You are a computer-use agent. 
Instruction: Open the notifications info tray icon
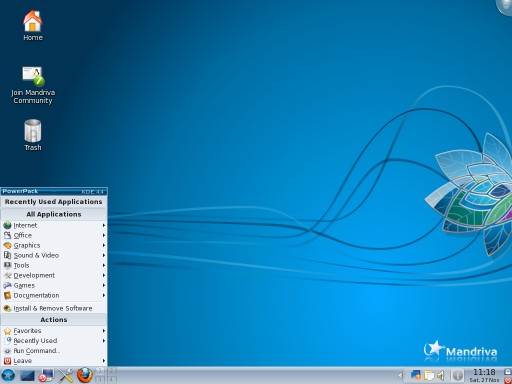(x=458, y=375)
